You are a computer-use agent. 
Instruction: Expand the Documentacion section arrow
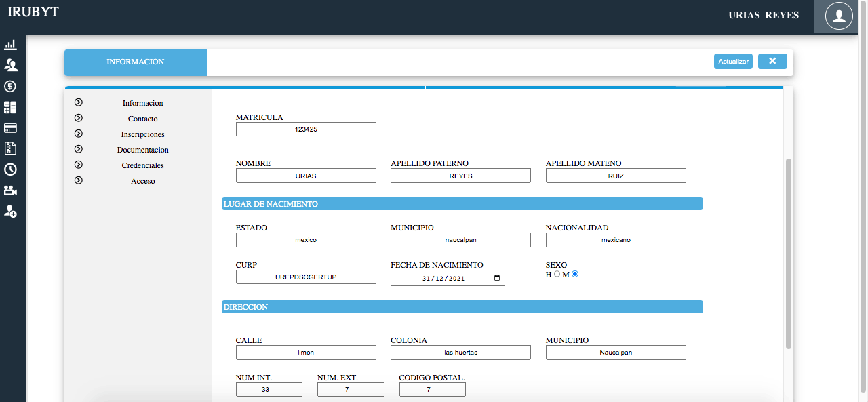(x=79, y=149)
